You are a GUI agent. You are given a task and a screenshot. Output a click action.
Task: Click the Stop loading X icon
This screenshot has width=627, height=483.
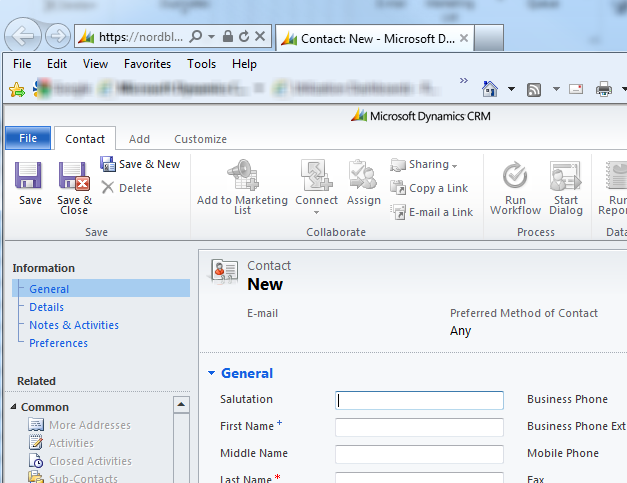pos(260,36)
